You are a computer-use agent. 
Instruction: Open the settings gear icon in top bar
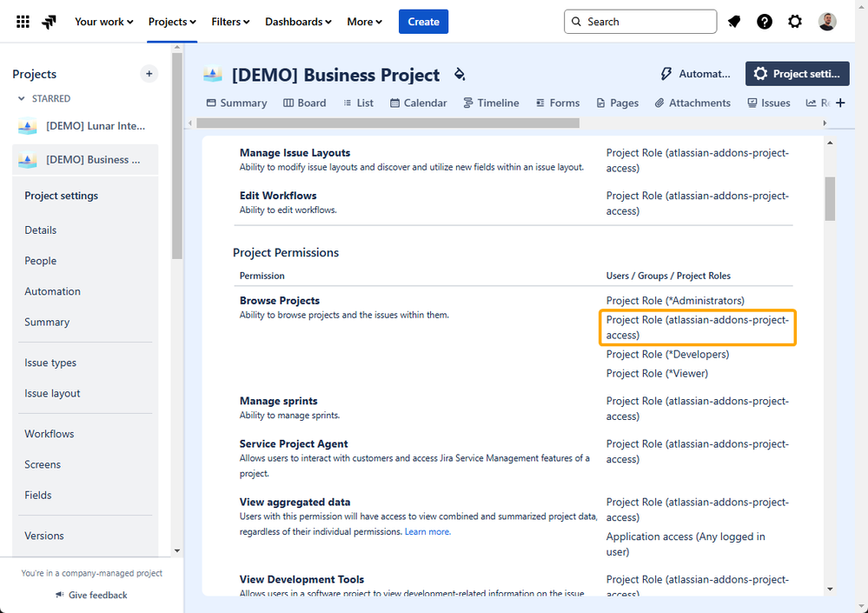click(x=795, y=22)
